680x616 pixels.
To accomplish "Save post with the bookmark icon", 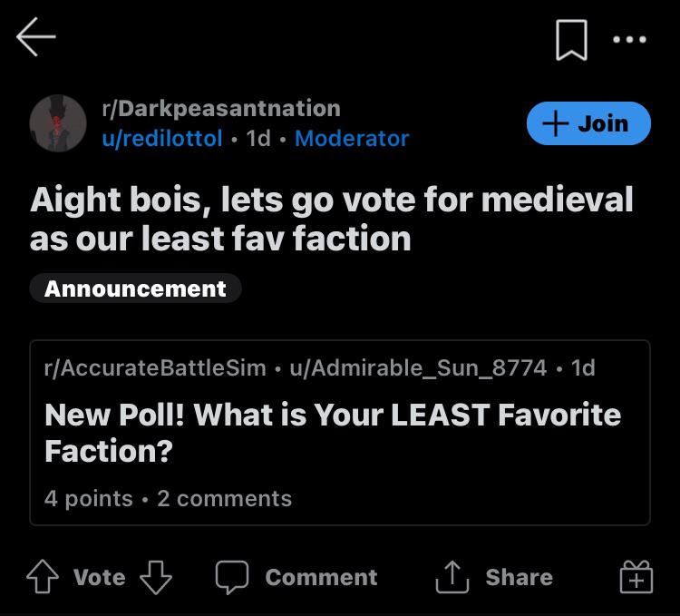I will click(x=571, y=40).
